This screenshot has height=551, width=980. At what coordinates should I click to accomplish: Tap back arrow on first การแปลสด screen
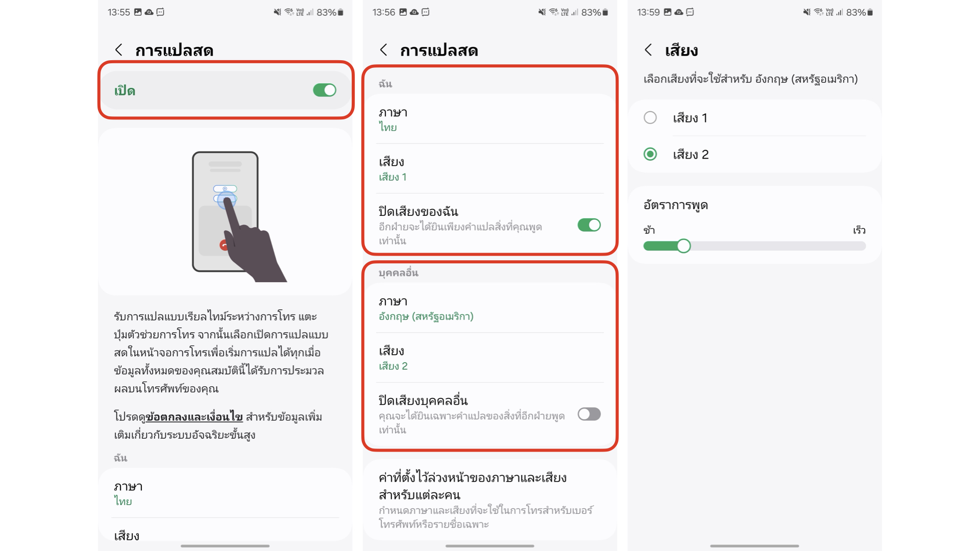(119, 50)
